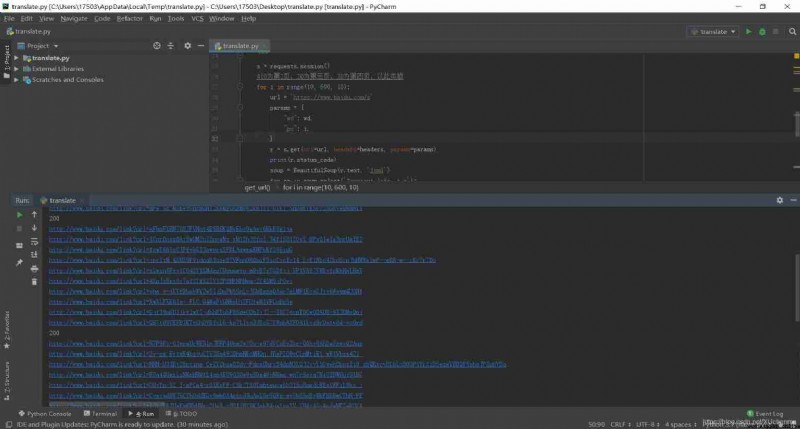Image resolution: width=800 pixels, height=429 pixels.
Task: Open Project panel settings gear
Action: click(188, 46)
